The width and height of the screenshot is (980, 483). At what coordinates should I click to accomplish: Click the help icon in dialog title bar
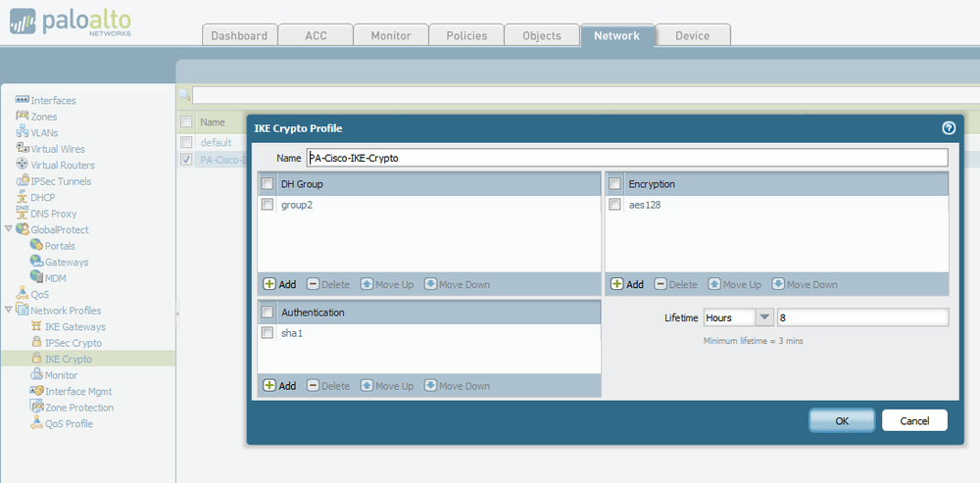click(x=948, y=128)
